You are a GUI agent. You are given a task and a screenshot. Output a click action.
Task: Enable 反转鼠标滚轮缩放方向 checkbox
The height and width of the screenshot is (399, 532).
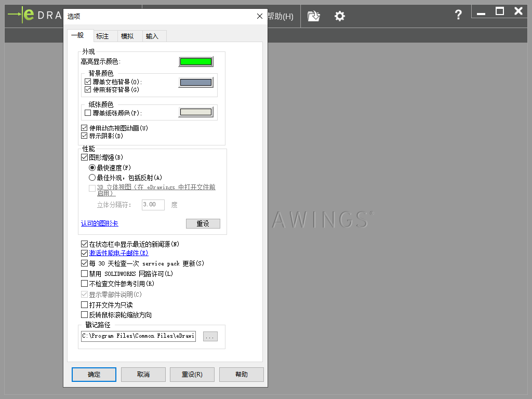85,314
